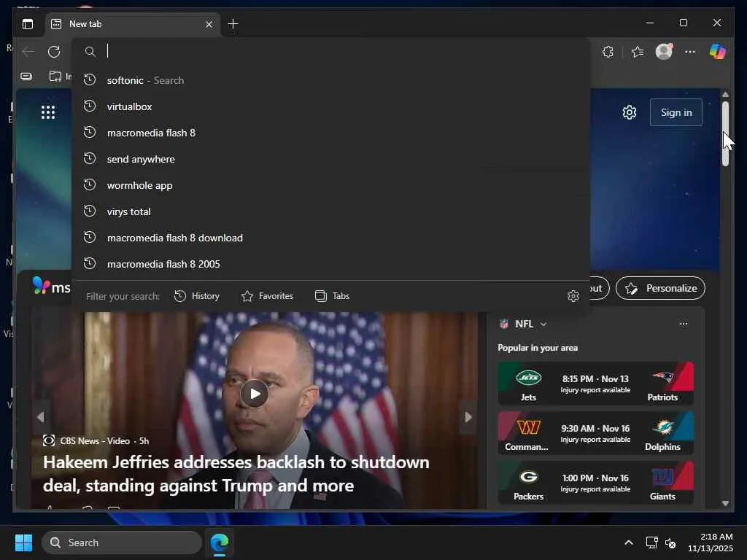The height and width of the screenshot is (560, 747).
Task: Select the virys total suggestion
Action: [331, 211]
